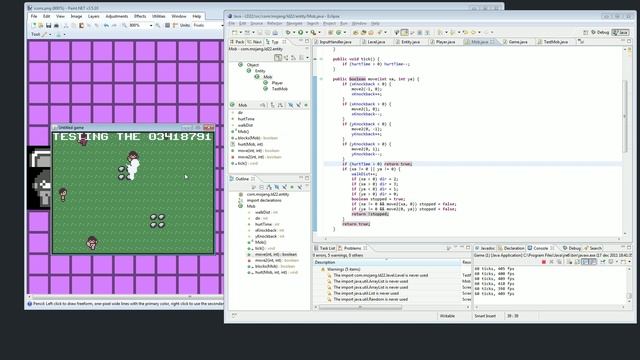Click Console vertical scrollbar
This screenshot has height=360, width=640.
click(629, 286)
